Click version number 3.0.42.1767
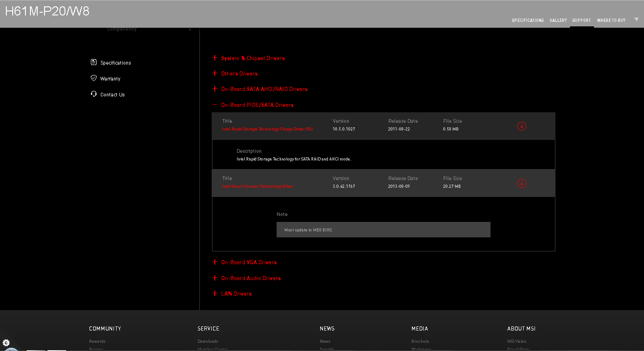Screen dimensions: 644x351 tap(344, 186)
